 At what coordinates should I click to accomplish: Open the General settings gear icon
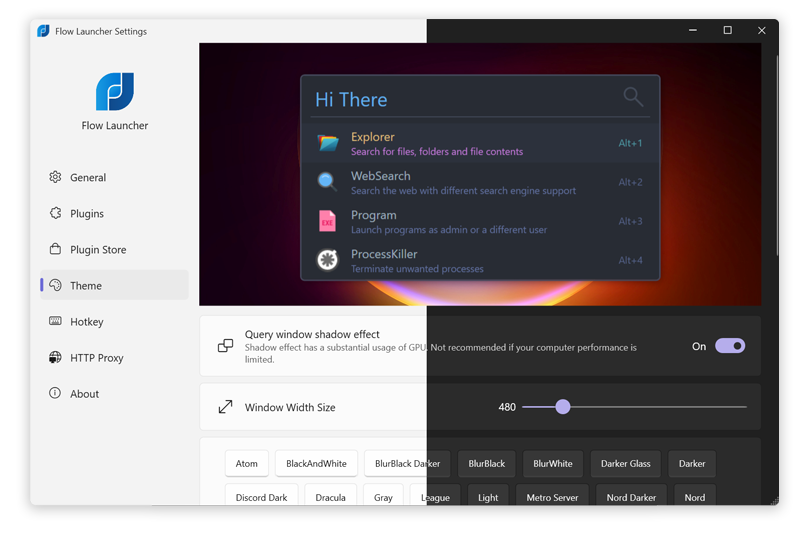55,177
